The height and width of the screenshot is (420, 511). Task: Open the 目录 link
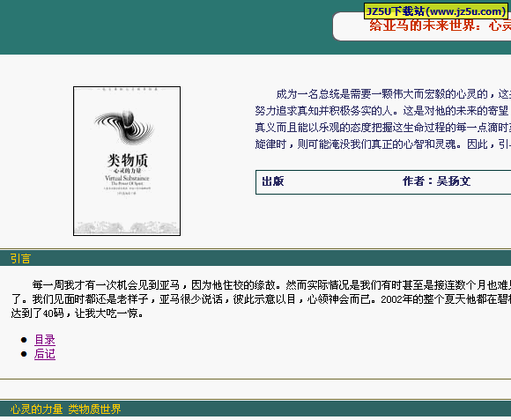tap(45, 340)
